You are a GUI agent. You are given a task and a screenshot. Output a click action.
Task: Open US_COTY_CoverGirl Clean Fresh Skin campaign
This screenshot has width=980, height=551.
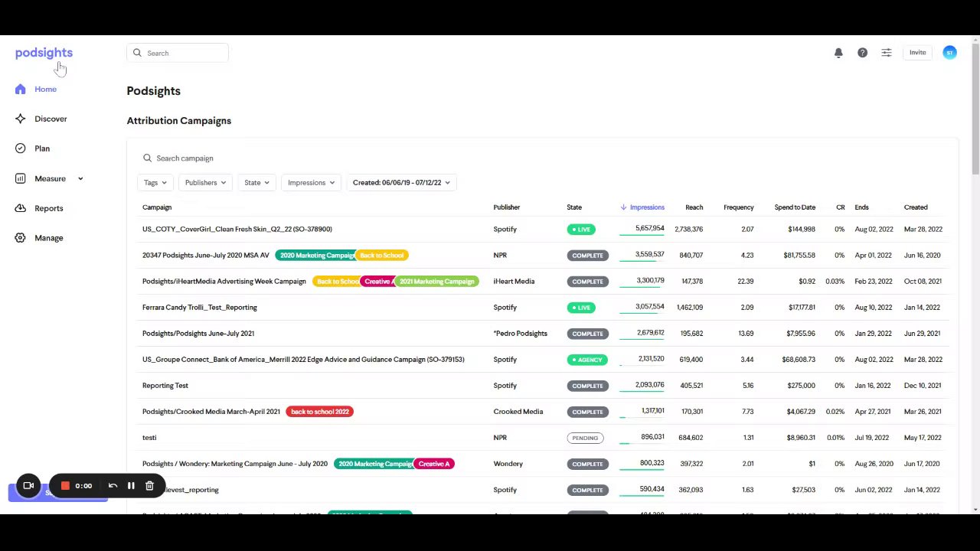click(237, 230)
